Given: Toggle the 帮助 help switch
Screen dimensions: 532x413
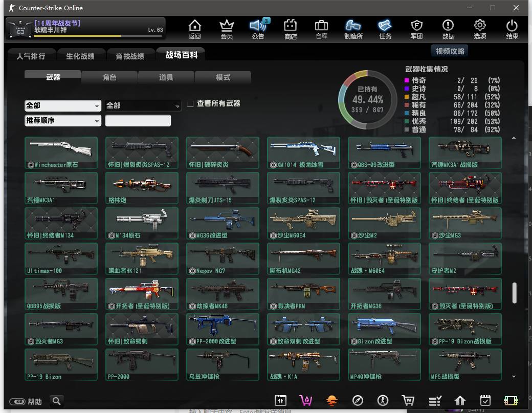Looking at the screenshot, I should click(x=18, y=401).
